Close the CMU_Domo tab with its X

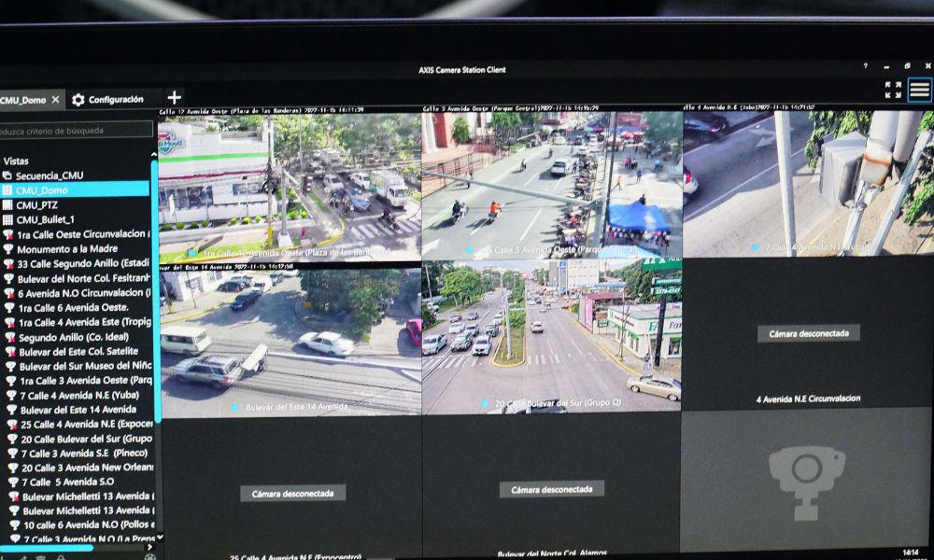click(x=55, y=99)
